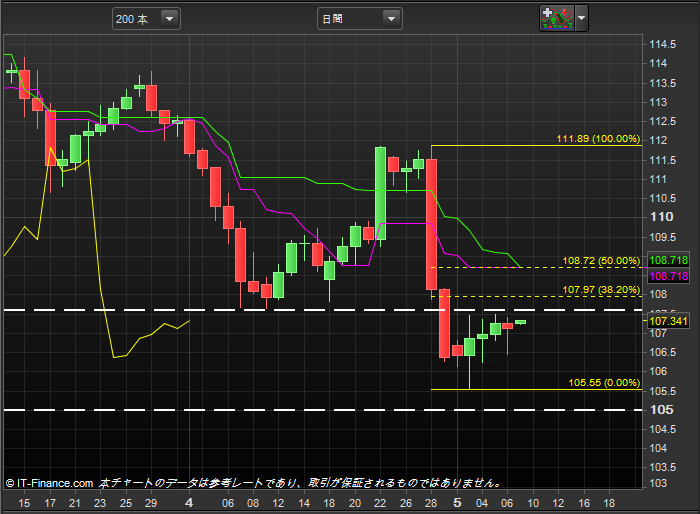Image resolution: width=700 pixels, height=514 pixels.
Task: Click the 108.72 (50.00%) Fibonacci label
Action: point(601,261)
